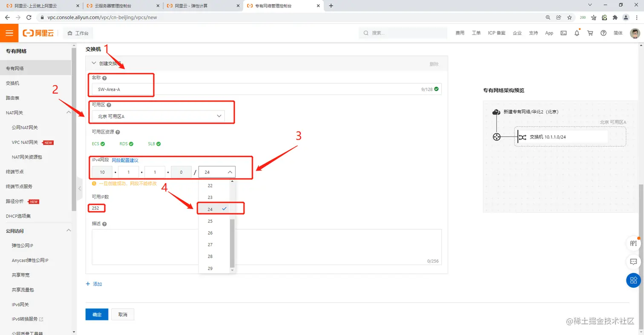Edit the second IPv4 octet field
The image size is (644, 335).
129,172
